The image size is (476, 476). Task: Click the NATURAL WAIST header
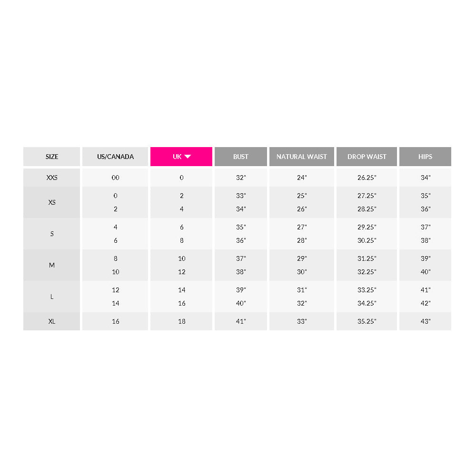(302, 157)
